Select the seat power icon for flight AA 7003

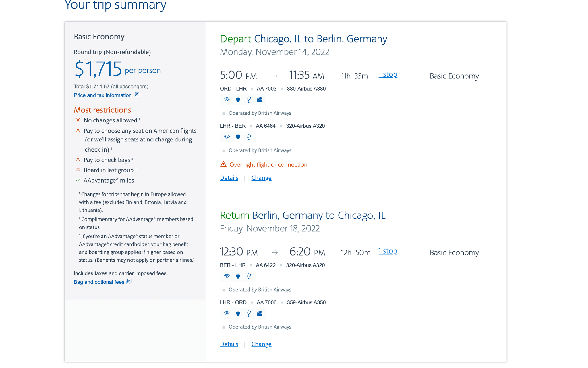[238, 99]
